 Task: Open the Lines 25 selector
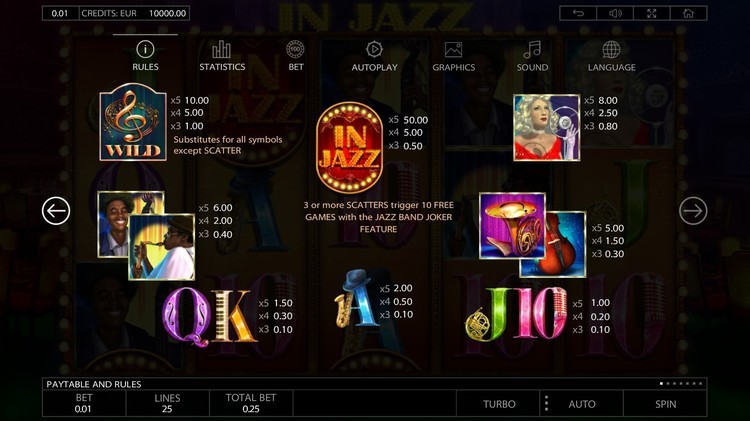click(x=167, y=403)
